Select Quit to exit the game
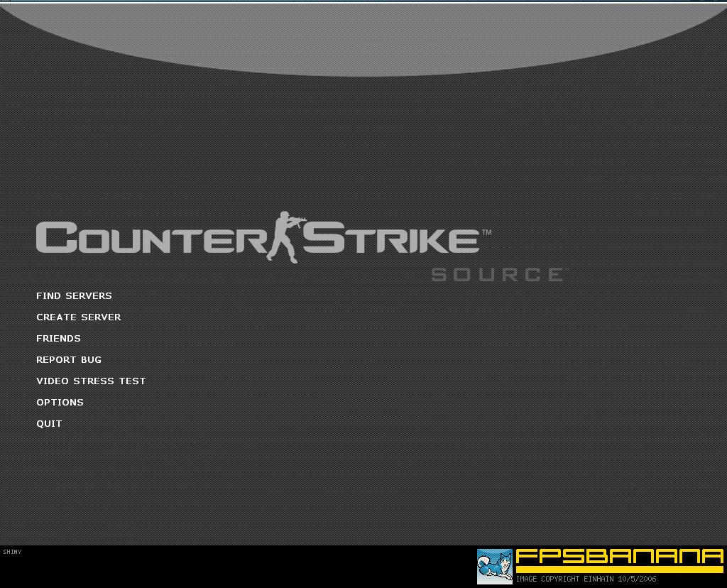This screenshot has height=588, width=727. pyautogui.click(x=49, y=424)
